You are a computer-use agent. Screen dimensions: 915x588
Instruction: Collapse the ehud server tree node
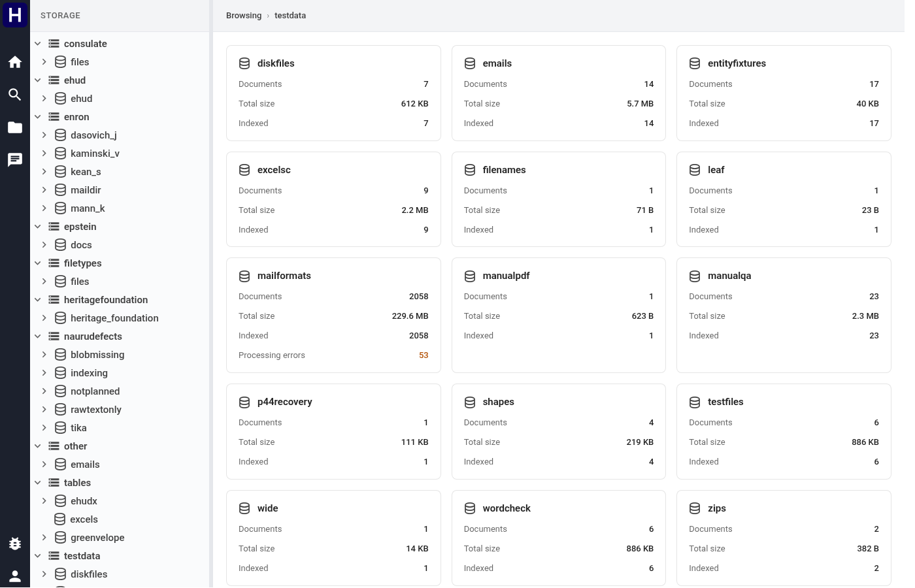(38, 80)
